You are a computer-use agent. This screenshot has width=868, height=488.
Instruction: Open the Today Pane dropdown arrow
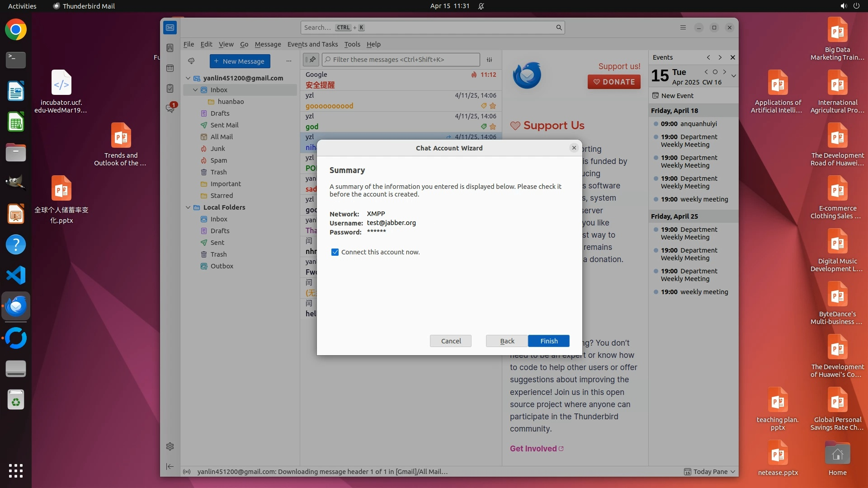coord(733,472)
